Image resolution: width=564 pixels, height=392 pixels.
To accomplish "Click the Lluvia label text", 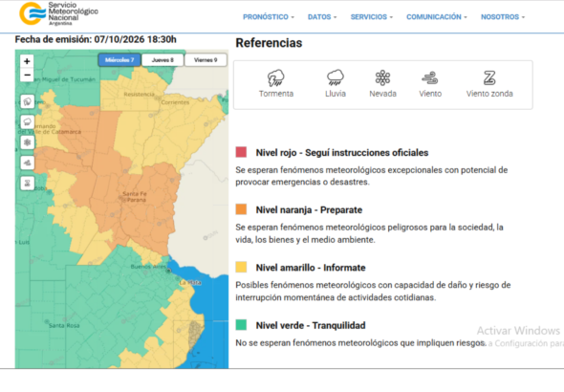I will point(336,94).
